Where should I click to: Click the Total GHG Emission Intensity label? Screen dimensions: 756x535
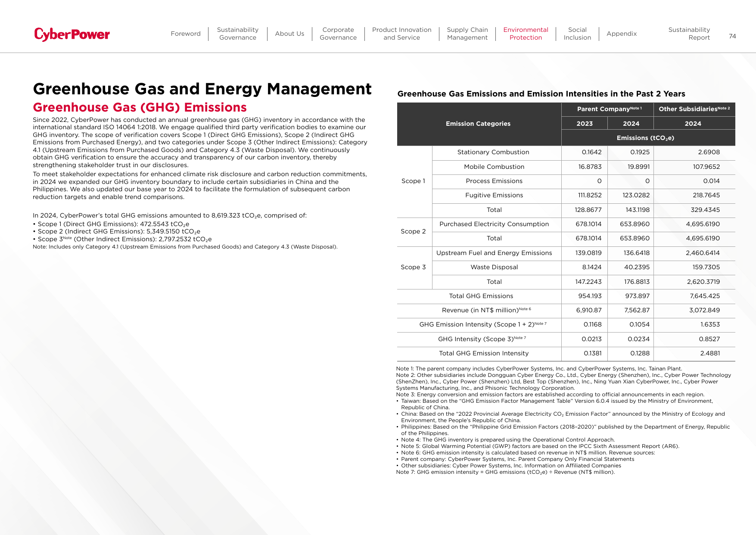(484, 353)
